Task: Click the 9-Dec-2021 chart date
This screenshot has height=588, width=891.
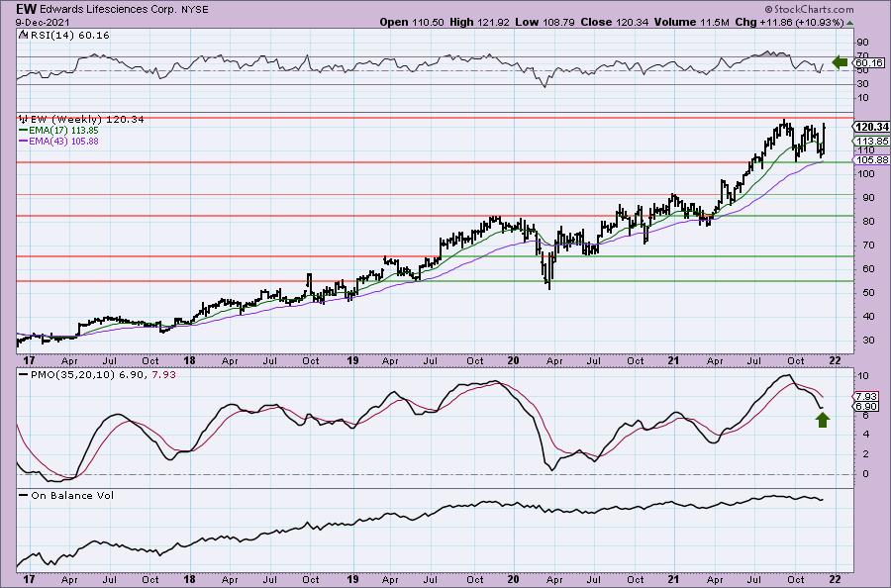Action: click(x=44, y=22)
